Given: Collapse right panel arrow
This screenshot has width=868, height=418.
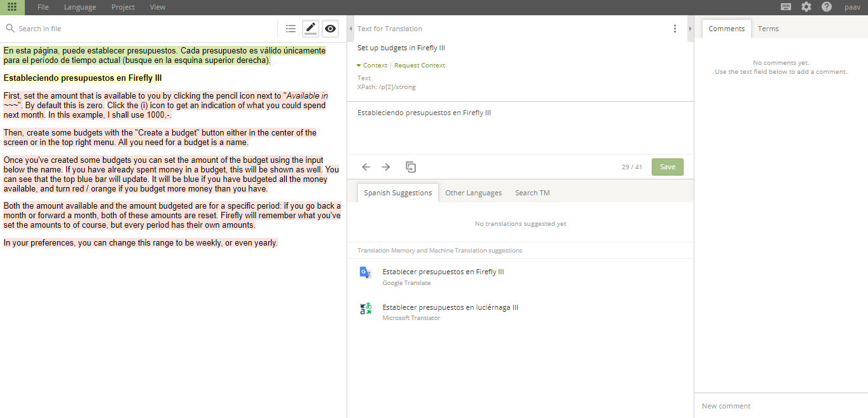Looking at the screenshot, I should click(690, 29).
